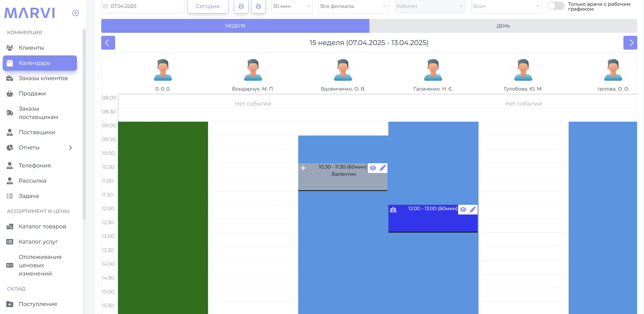Open the Врач dropdown
The width and height of the screenshot is (644, 314).
pos(506,6)
